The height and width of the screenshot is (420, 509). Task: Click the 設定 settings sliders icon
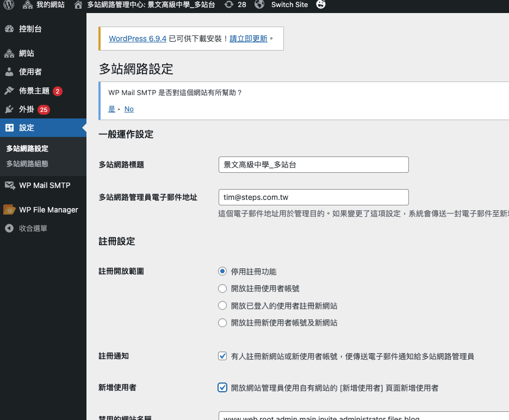[9, 128]
